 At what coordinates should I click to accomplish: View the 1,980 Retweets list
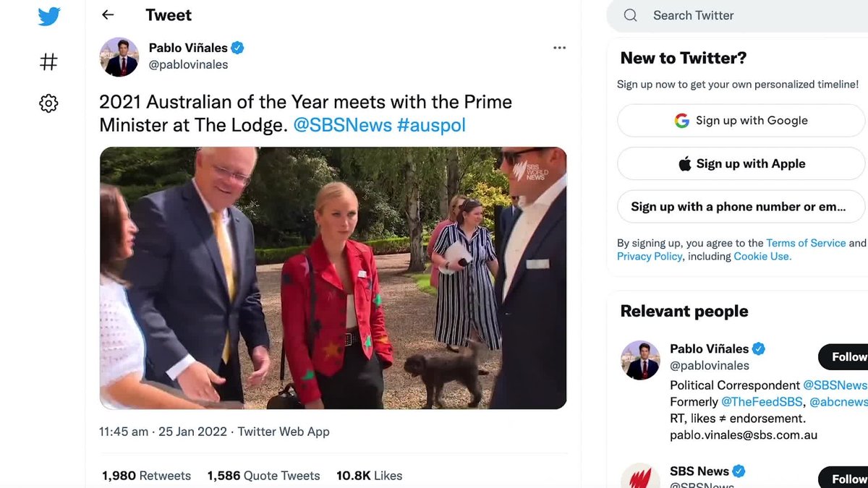[x=145, y=475]
